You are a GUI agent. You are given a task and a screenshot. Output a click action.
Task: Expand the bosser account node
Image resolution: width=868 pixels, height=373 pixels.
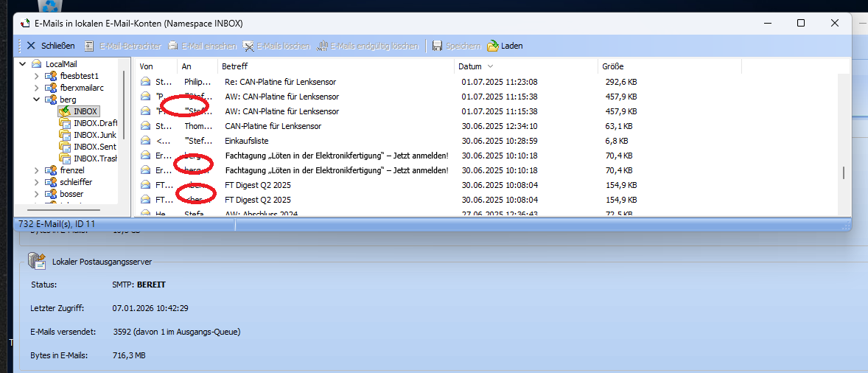pyautogui.click(x=37, y=195)
